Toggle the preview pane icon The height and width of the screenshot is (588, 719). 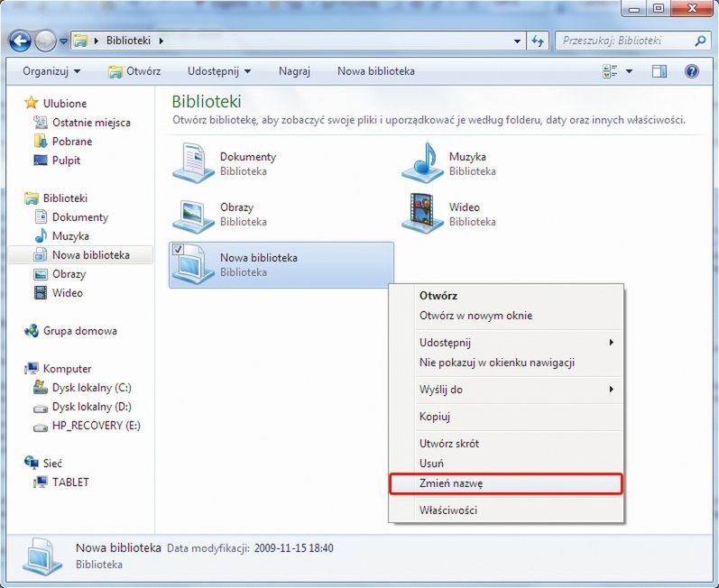tap(659, 71)
